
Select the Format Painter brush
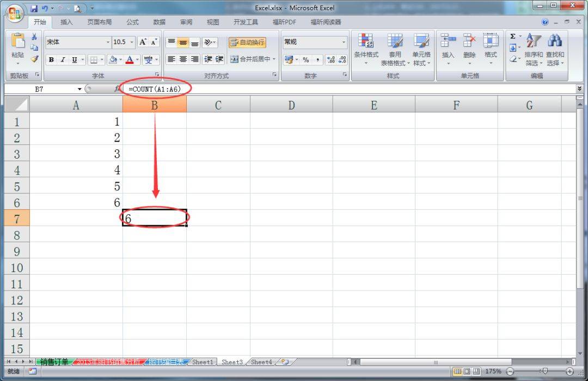(34, 59)
